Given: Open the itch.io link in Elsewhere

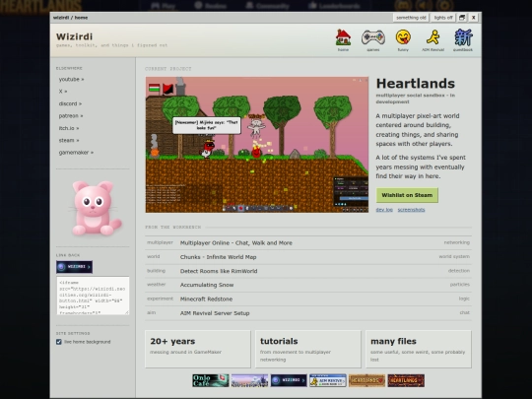Looking at the screenshot, I should (x=69, y=128).
